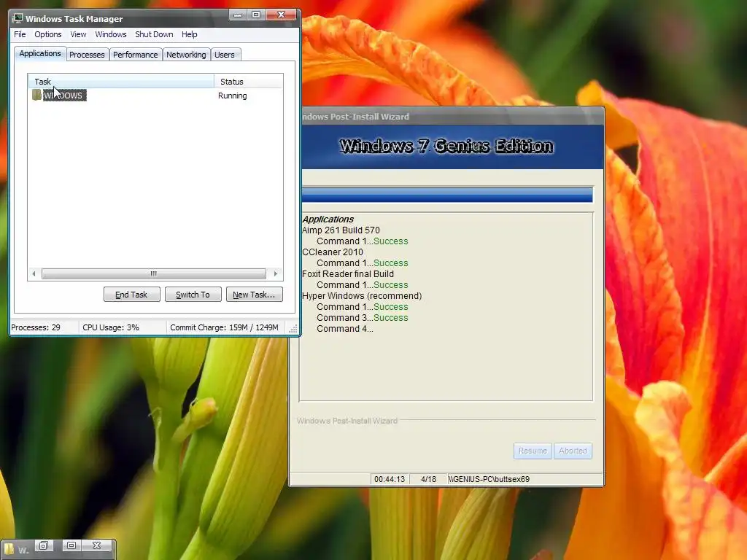Click Hyper Windows (recommend) entry
The image size is (747, 560).
pyautogui.click(x=362, y=296)
